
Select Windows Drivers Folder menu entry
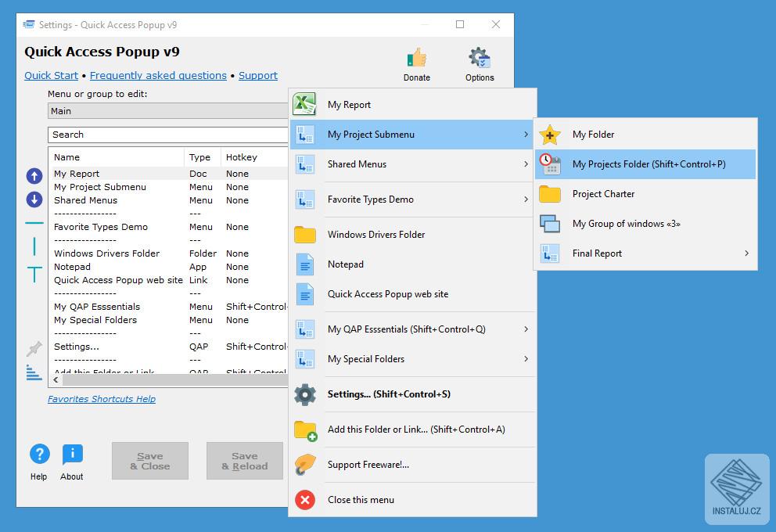pyautogui.click(x=413, y=235)
